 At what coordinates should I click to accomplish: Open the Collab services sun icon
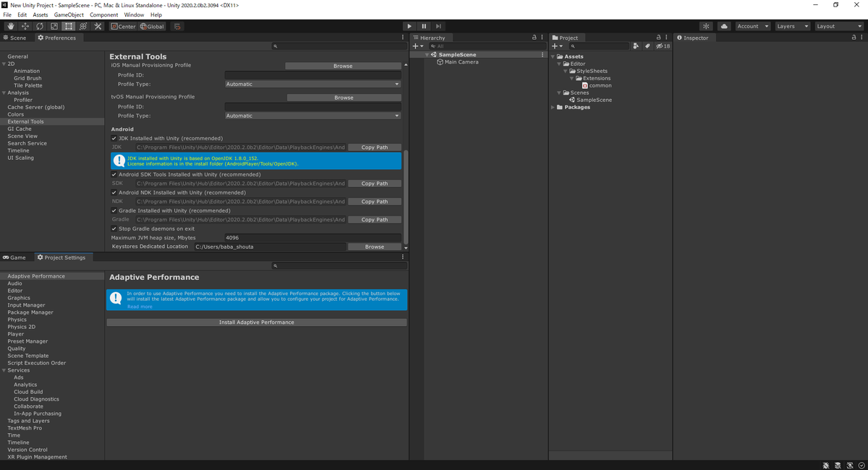coord(707,26)
